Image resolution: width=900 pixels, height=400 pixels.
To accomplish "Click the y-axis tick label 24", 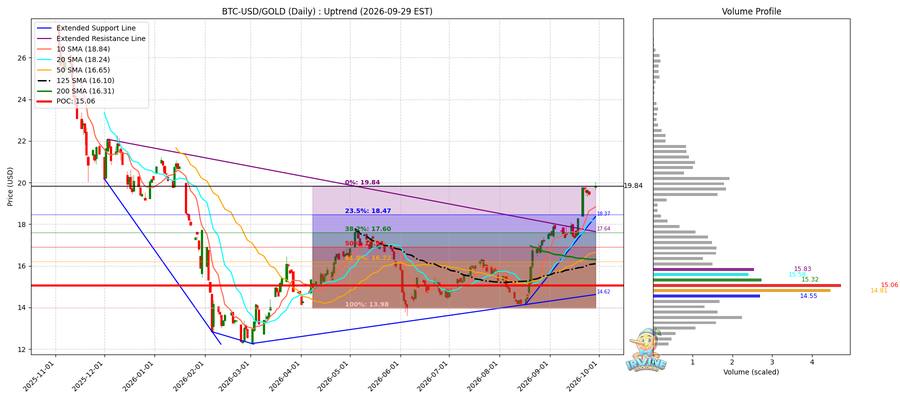I will tap(21, 100).
